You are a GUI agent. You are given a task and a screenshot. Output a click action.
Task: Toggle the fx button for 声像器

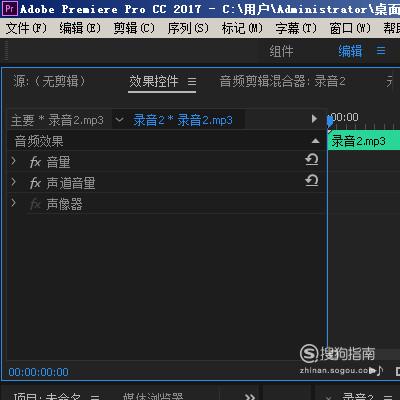[x=35, y=204]
